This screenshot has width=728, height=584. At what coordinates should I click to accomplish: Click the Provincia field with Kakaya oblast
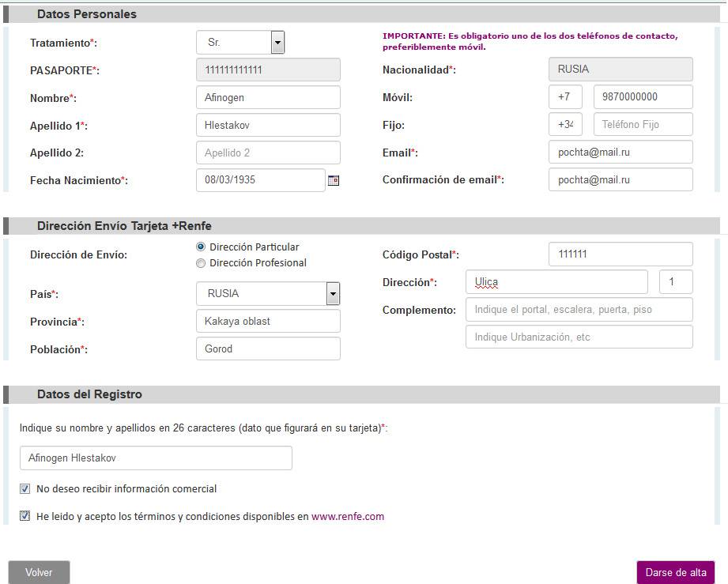click(x=268, y=322)
